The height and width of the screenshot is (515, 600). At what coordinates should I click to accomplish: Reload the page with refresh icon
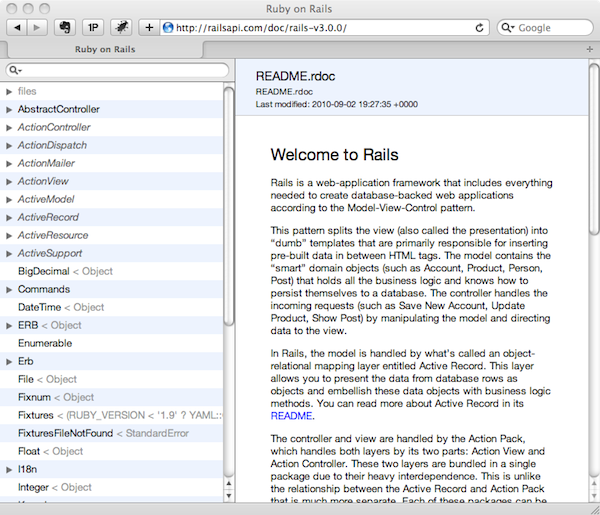[480, 27]
